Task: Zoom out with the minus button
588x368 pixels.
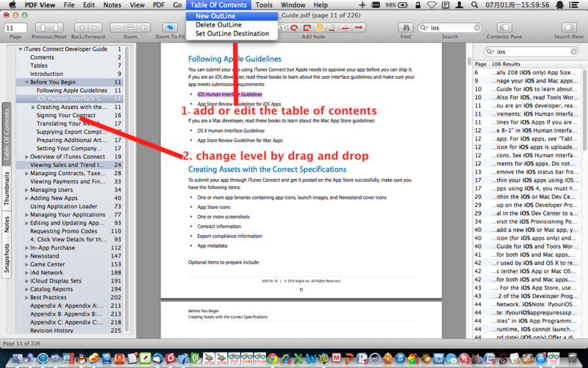Action: point(117,27)
